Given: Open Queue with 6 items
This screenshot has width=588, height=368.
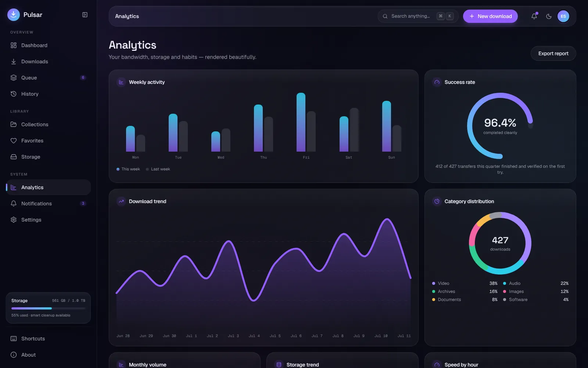Looking at the screenshot, I should pos(48,78).
